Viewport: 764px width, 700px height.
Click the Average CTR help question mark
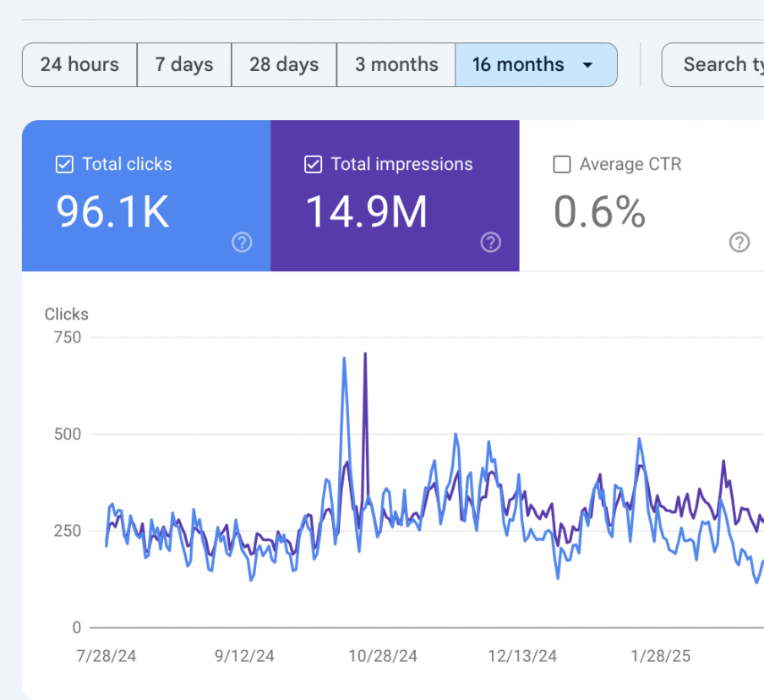(739, 243)
